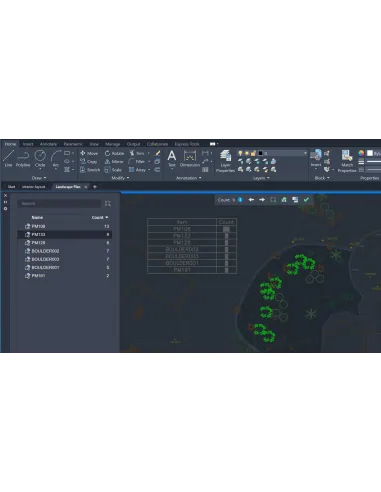The height and width of the screenshot is (492, 381).
Task: Click green checkmark to end count
Action: (306, 200)
